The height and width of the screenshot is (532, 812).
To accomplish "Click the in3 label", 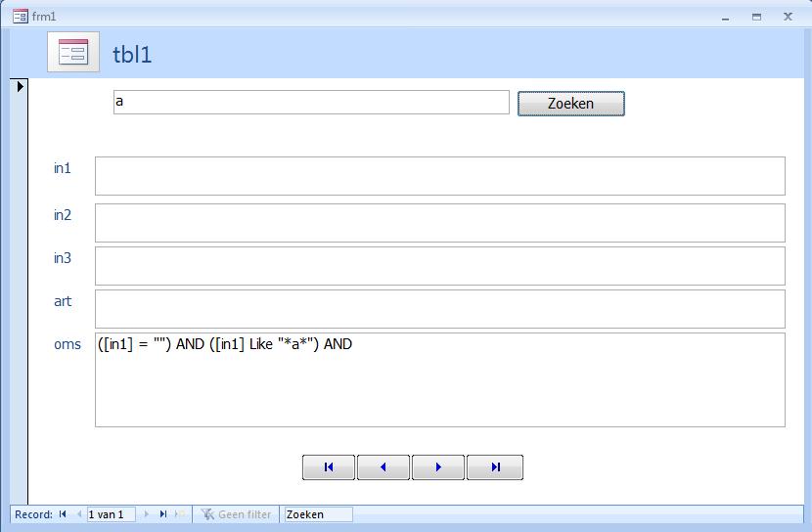I will point(63,258).
